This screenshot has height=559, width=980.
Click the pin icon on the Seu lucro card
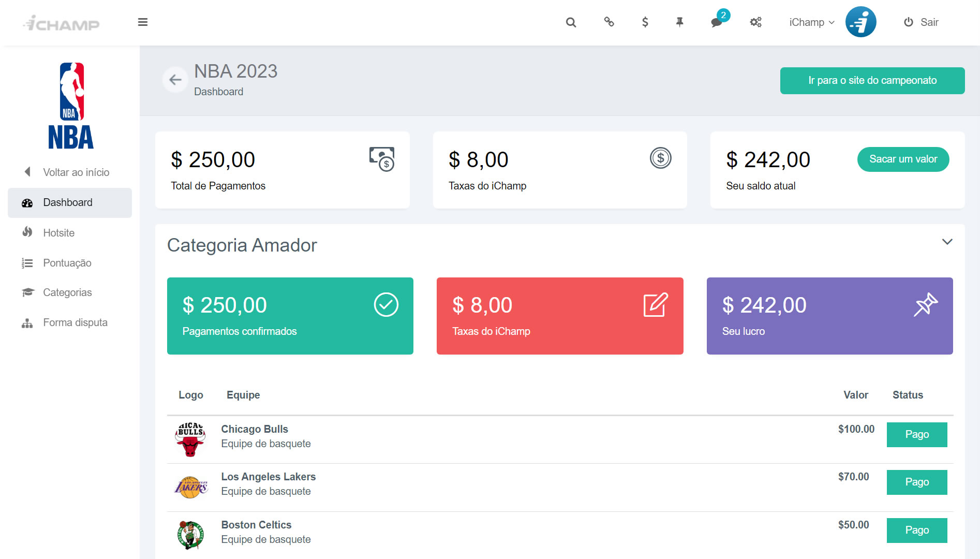tap(926, 305)
